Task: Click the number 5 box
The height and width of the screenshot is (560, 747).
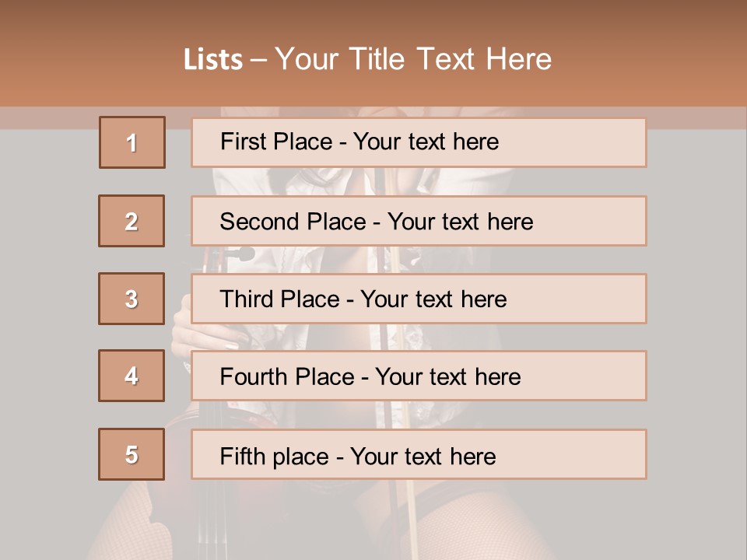Action: point(132,454)
